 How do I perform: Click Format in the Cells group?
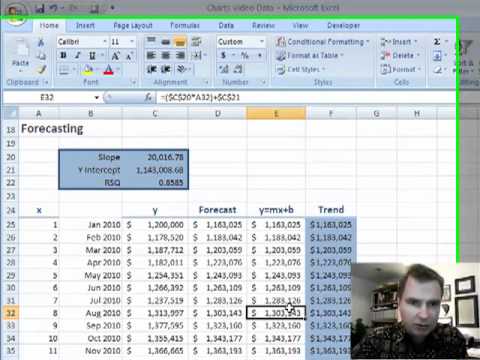(400, 69)
